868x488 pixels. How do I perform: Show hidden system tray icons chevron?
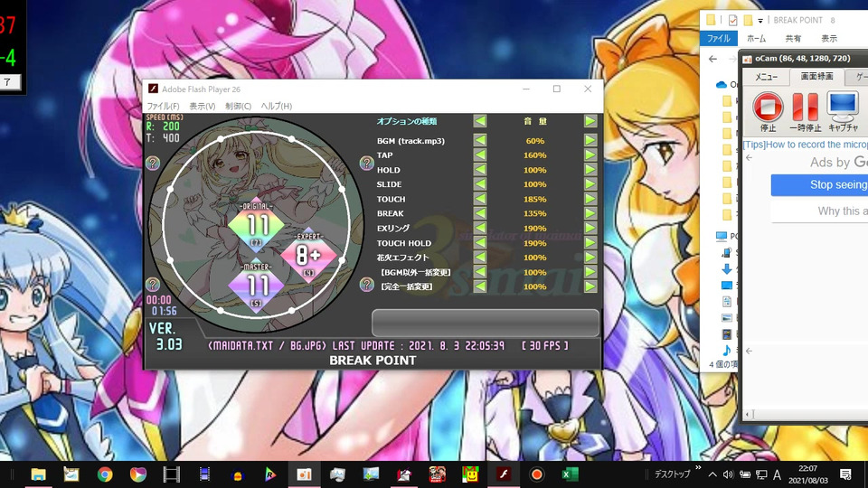pos(712,474)
